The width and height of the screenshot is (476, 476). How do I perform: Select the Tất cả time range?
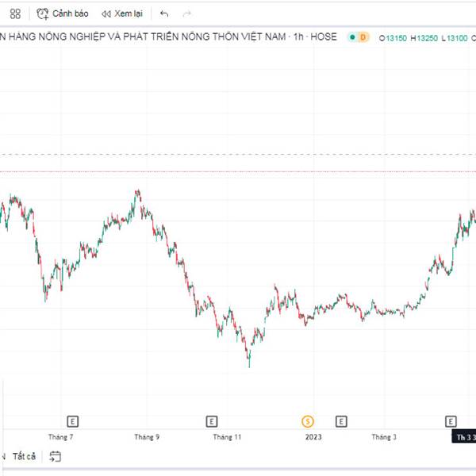pos(25,456)
